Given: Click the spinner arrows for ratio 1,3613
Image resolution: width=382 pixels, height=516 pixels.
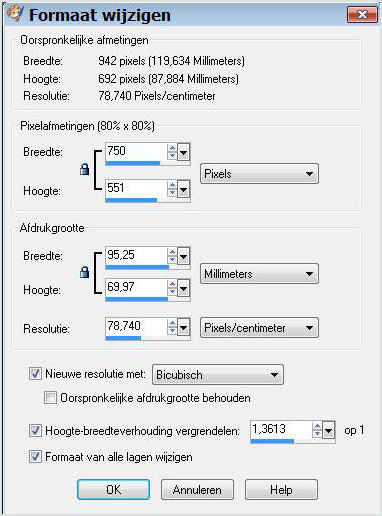Looking at the screenshot, I should click(317, 430).
